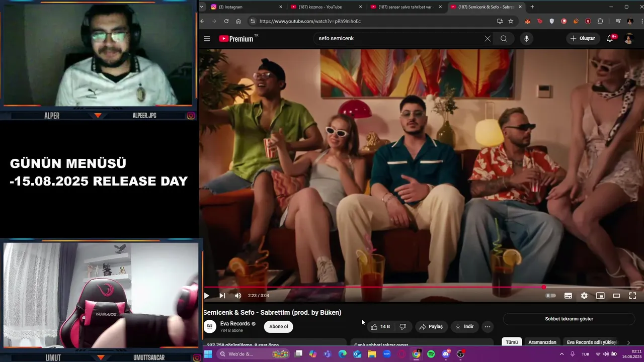The image size is (644, 362).
Task: Open video player settings gear
Action: [584, 296]
